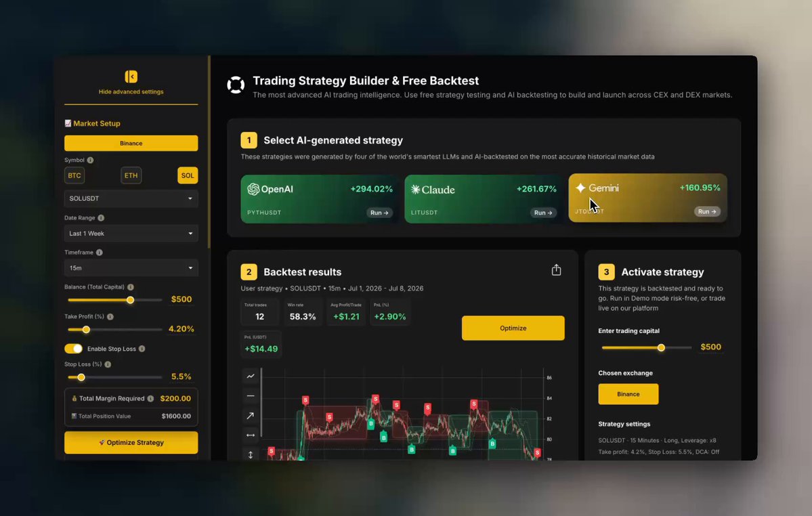The height and width of the screenshot is (516, 812).
Task: Click the Total Margin Required info icon
Action: click(150, 399)
